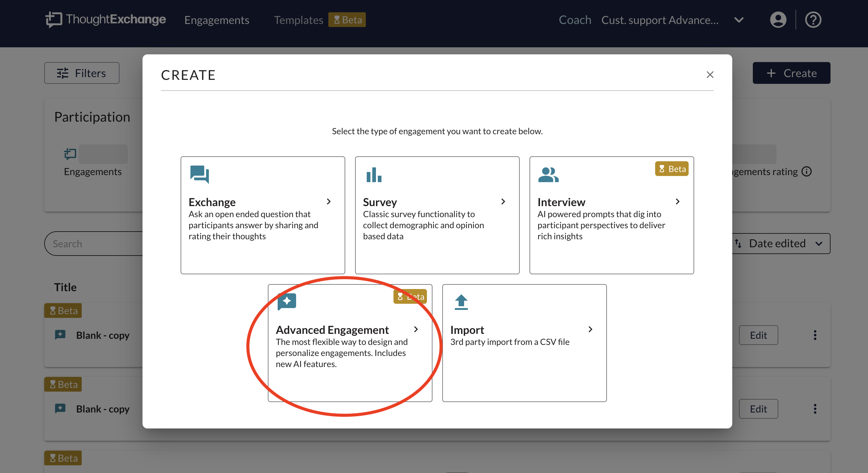Open Coach in top navigation
The image size is (868, 473).
575,20
